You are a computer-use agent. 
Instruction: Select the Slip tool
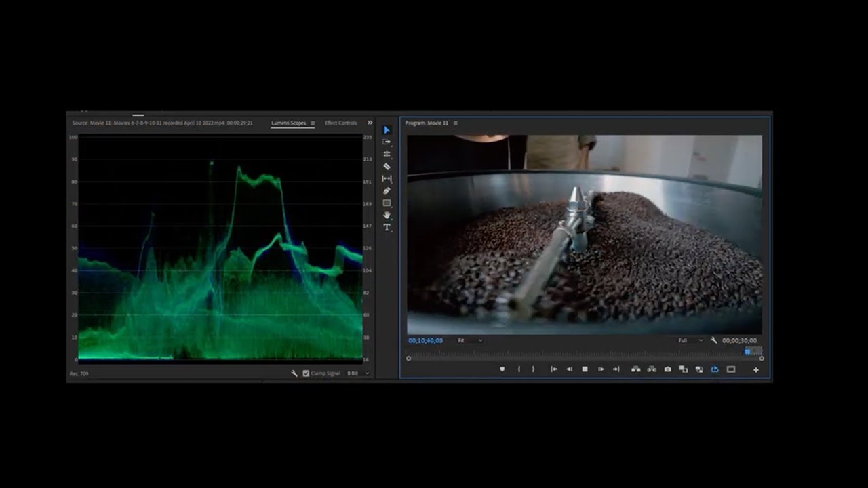click(387, 178)
